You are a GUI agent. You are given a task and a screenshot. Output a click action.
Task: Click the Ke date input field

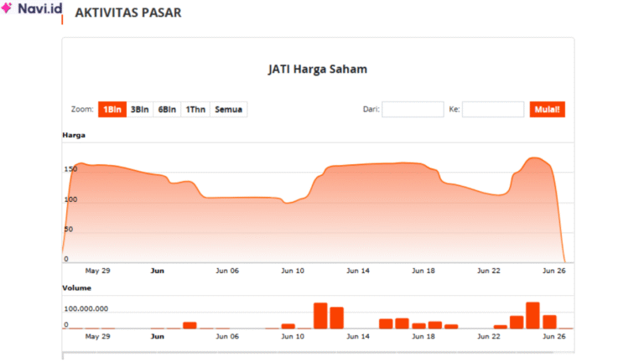coord(493,110)
